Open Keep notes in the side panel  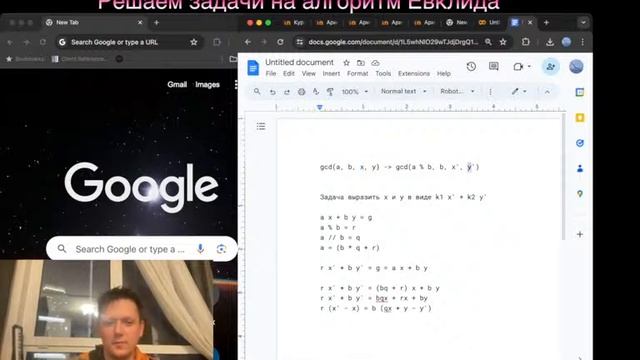580,118
